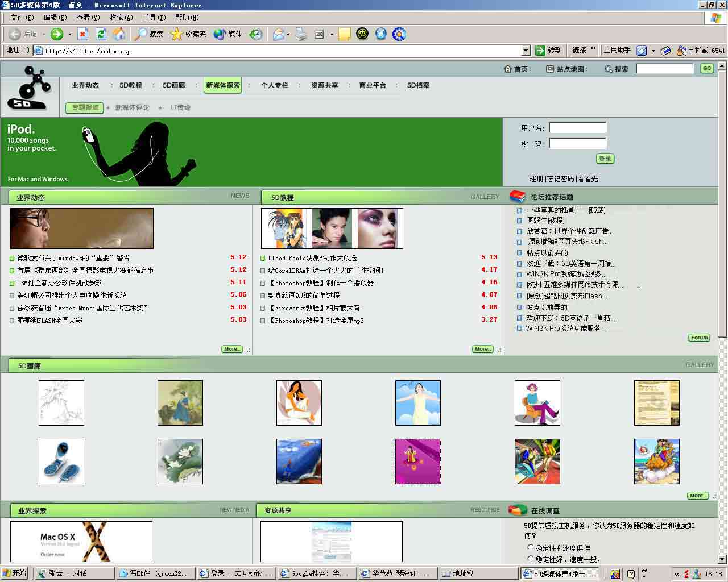Click the 已拦截 popup blocker hand icon

click(681, 51)
